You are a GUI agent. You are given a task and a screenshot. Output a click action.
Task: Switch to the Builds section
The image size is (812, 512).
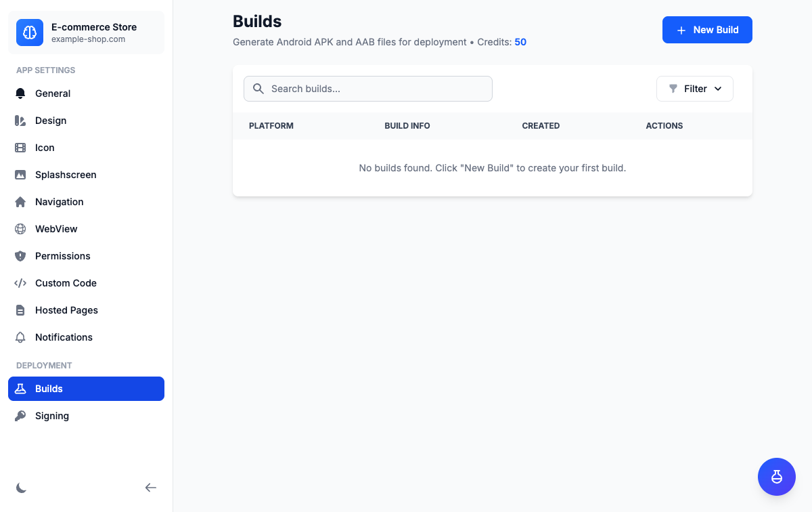(86, 389)
